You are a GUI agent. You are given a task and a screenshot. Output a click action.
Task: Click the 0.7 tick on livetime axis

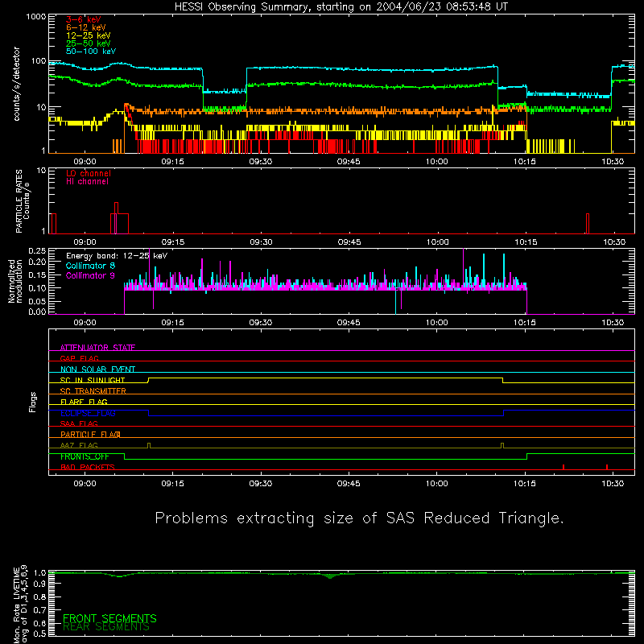(x=39, y=609)
